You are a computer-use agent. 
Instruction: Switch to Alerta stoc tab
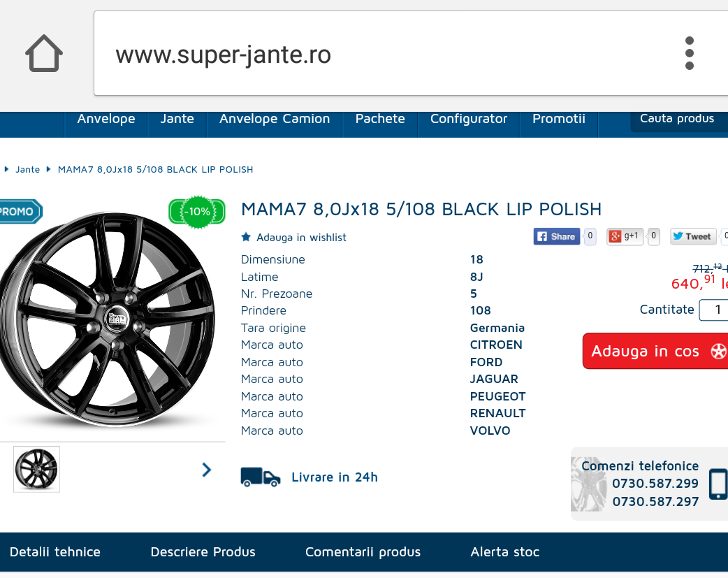tap(504, 552)
